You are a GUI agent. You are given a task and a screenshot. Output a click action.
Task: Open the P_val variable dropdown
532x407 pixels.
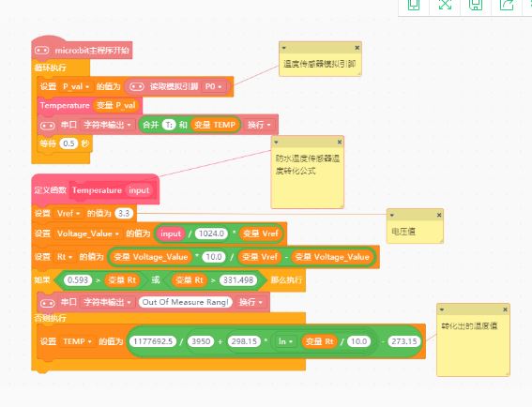[x=76, y=87]
